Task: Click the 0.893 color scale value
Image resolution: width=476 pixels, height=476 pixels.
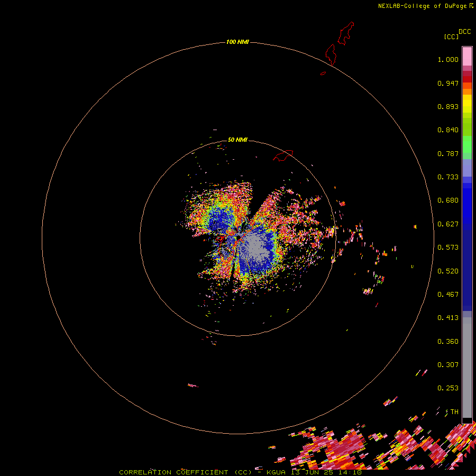Action: [x=448, y=106]
